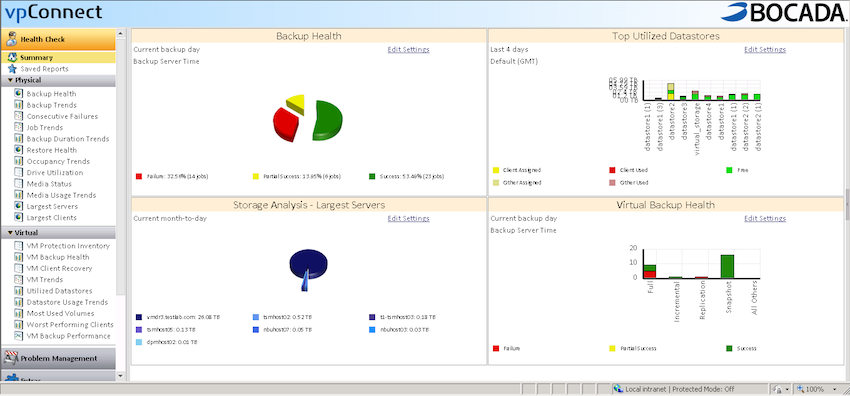The image size is (850, 396).
Task: Click the Snapshot bar in Virtual Backup Health
Action: tap(727, 266)
